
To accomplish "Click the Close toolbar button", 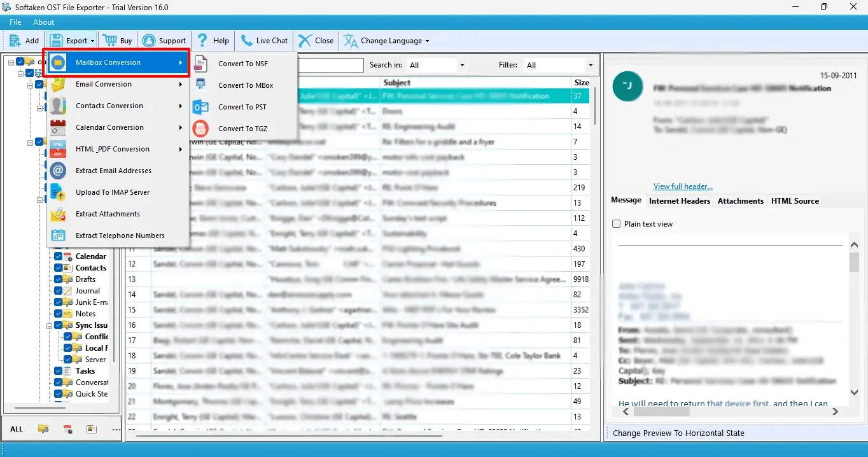I will pos(316,41).
